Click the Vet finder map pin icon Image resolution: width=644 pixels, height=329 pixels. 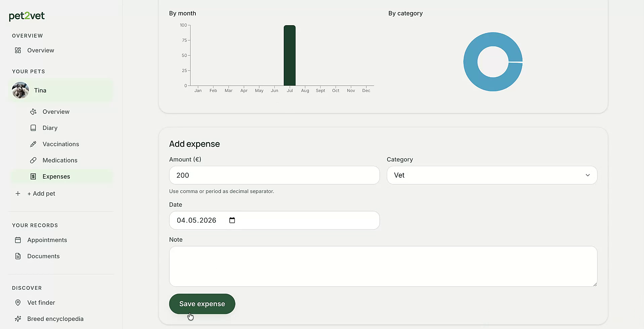(x=18, y=302)
